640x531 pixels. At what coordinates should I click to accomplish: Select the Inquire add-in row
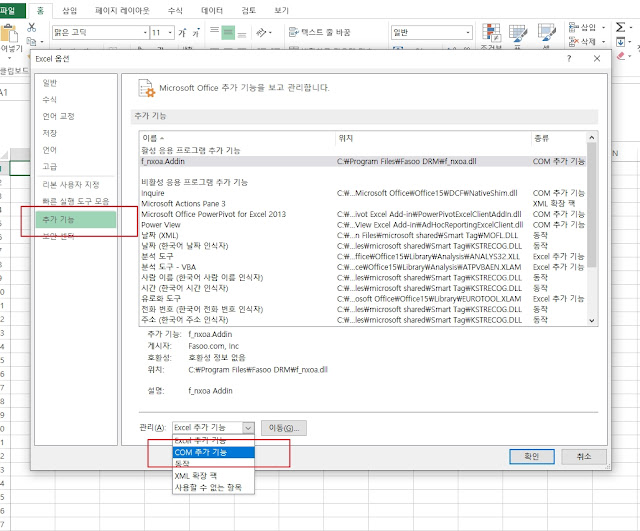(363, 193)
